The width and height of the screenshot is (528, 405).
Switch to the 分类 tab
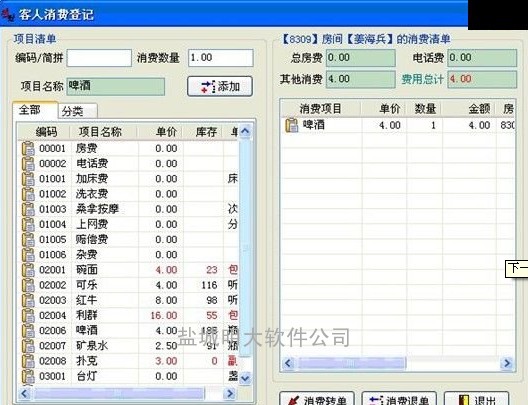(x=78, y=111)
